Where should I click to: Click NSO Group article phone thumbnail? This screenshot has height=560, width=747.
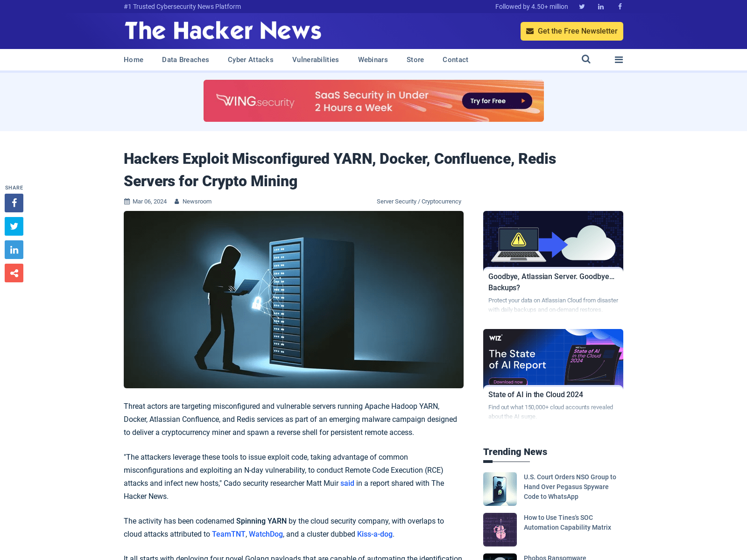[500, 489]
